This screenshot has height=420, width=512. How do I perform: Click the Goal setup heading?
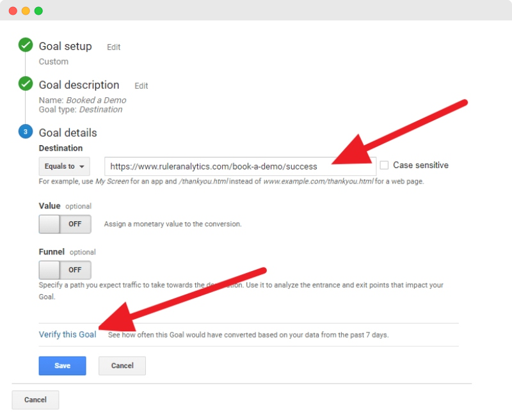[x=65, y=46]
